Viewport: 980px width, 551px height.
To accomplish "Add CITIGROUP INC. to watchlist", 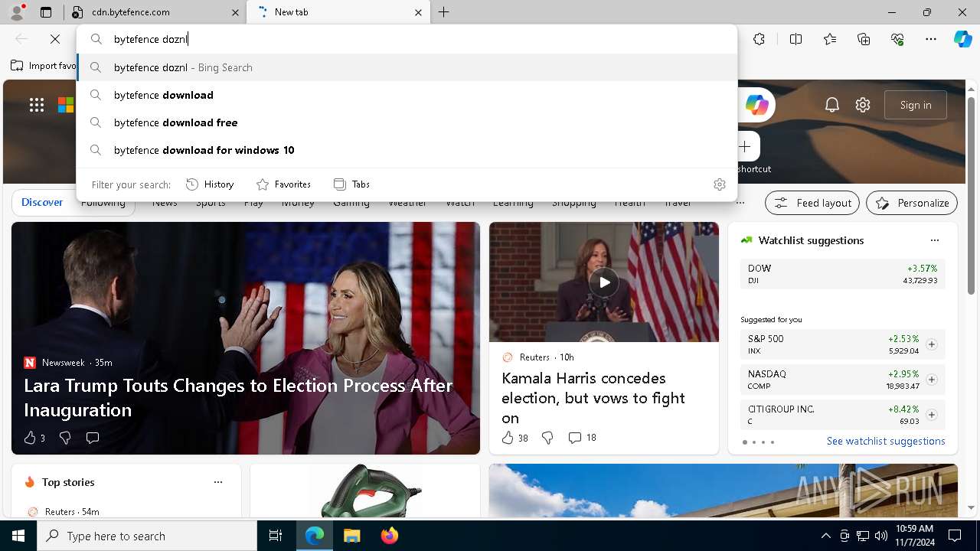I will coord(931,415).
